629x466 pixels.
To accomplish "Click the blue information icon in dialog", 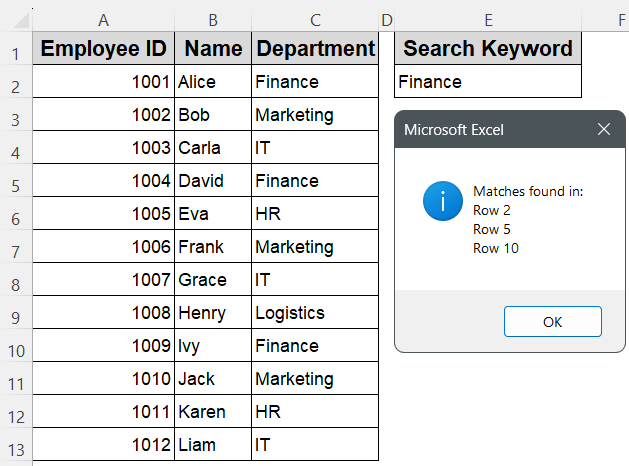I will tap(442, 202).
